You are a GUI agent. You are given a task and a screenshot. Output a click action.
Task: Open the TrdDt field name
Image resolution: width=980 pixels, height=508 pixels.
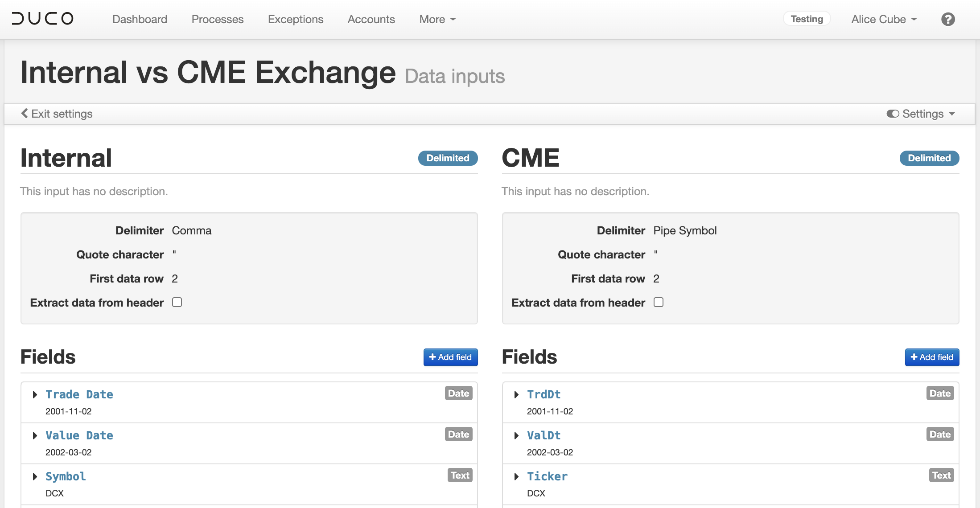(544, 394)
